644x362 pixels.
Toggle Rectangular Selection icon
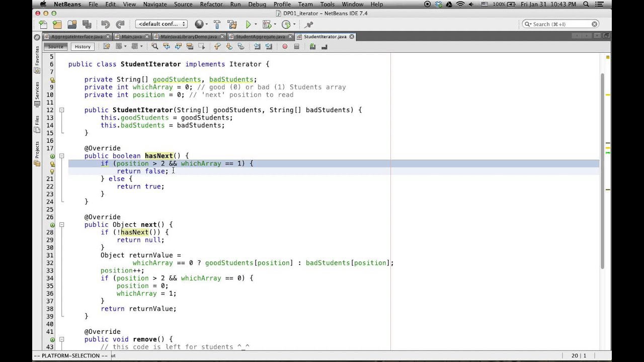201,46
